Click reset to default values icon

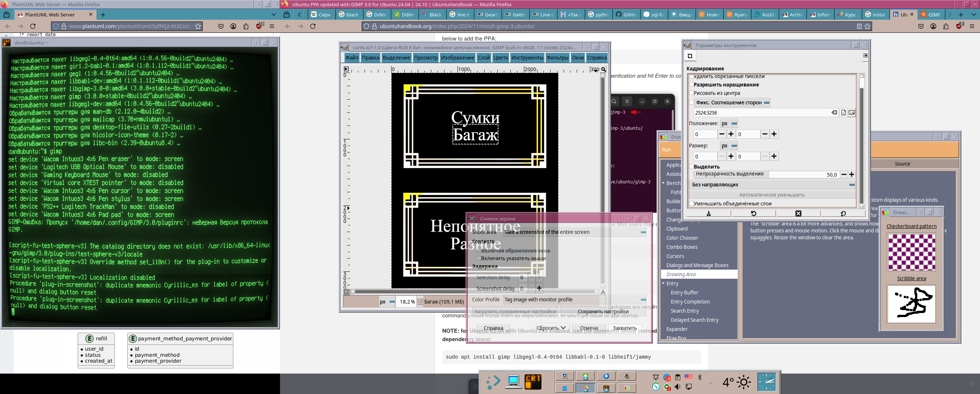[x=843, y=213]
